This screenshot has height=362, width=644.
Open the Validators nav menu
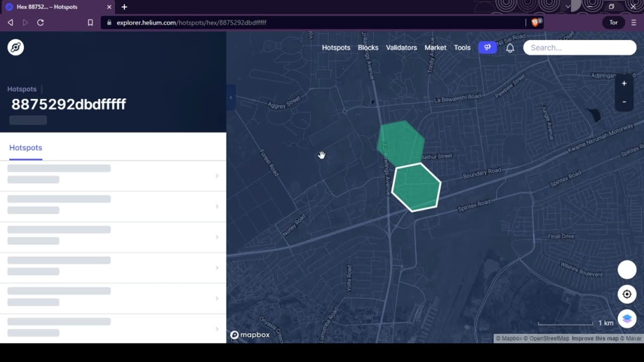coord(401,48)
